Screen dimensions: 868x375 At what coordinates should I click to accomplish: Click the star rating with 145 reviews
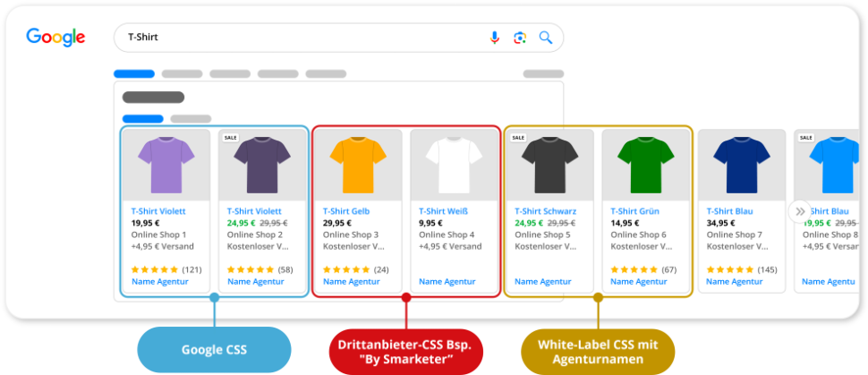pyautogui.click(x=742, y=269)
